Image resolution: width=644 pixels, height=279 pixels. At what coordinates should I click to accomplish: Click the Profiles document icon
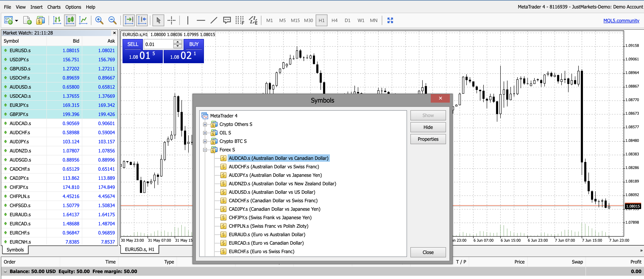[27, 21]
